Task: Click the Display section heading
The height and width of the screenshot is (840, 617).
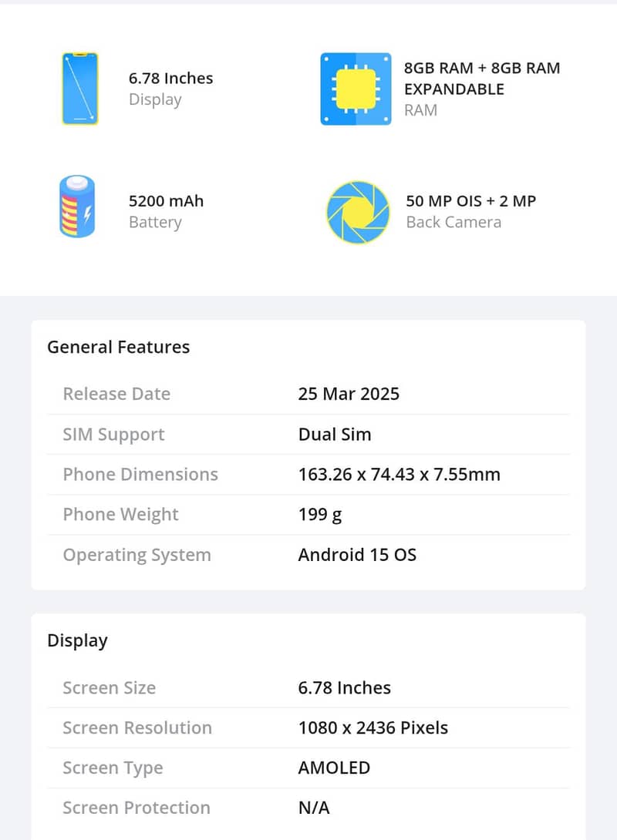Action: [x=77, y=641]
